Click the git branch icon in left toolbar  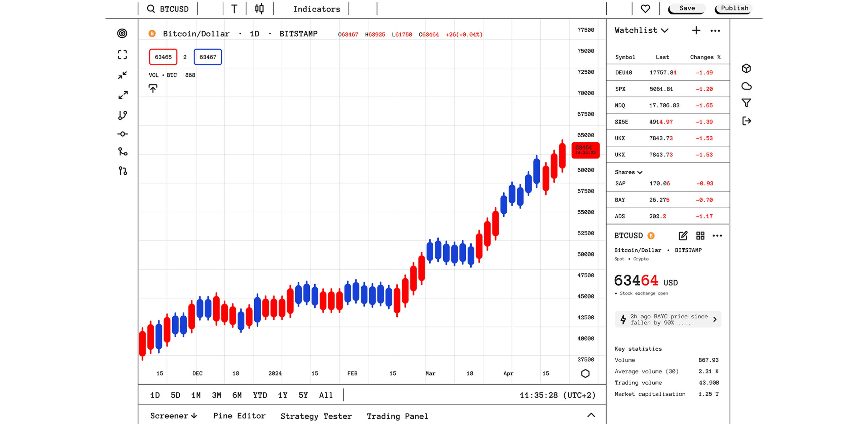coord(122,116)
